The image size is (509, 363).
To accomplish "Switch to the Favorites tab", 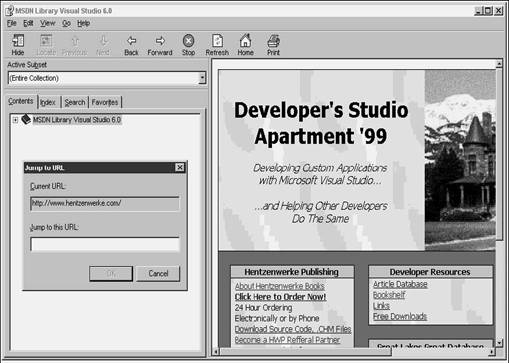I will pos(105,102).
